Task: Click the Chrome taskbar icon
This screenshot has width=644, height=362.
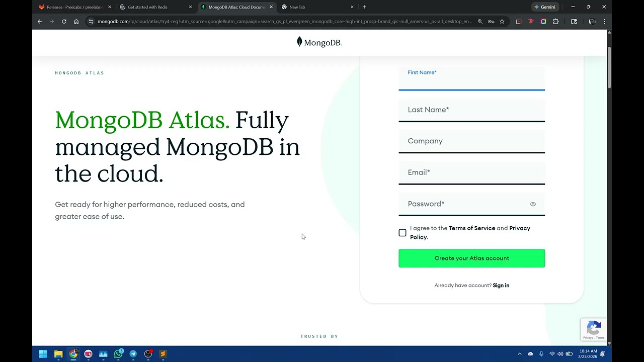Action: tap(73, 354)
